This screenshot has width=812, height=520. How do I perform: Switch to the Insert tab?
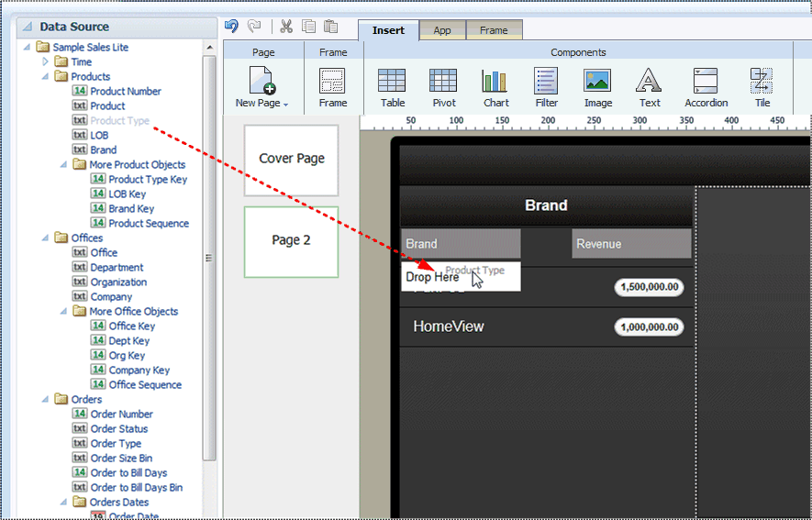[388, 30]
